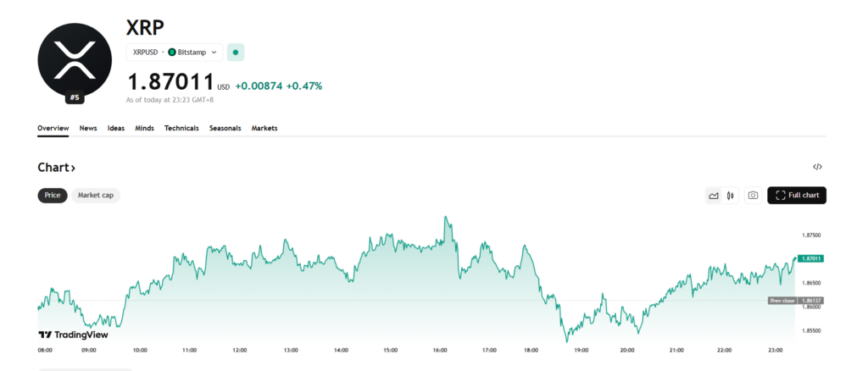Switch chart to Market cap
Image resolution: width=868 pixels, height=371 pixels.
pos(96,196)
